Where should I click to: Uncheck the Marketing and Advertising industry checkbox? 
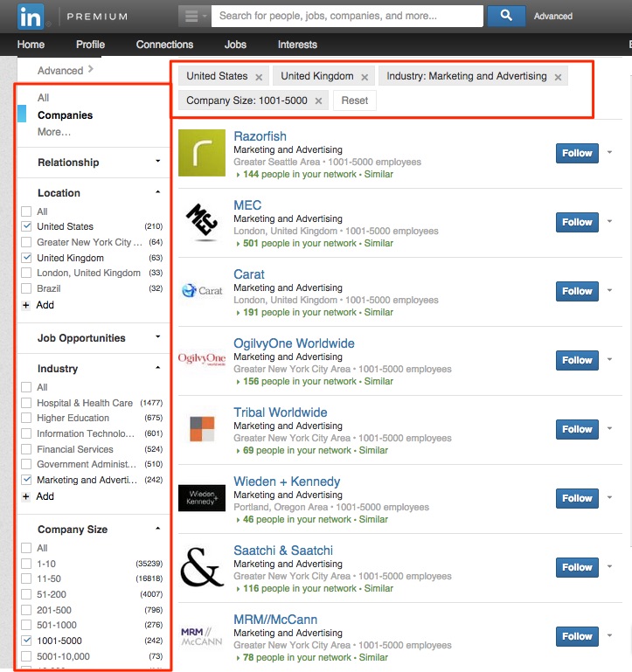[26, 480]
